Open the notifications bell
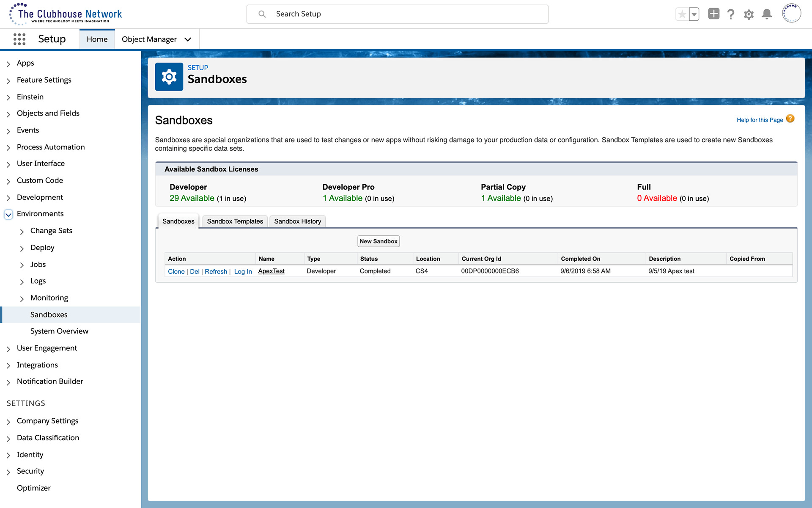 [x=767, y=14]
